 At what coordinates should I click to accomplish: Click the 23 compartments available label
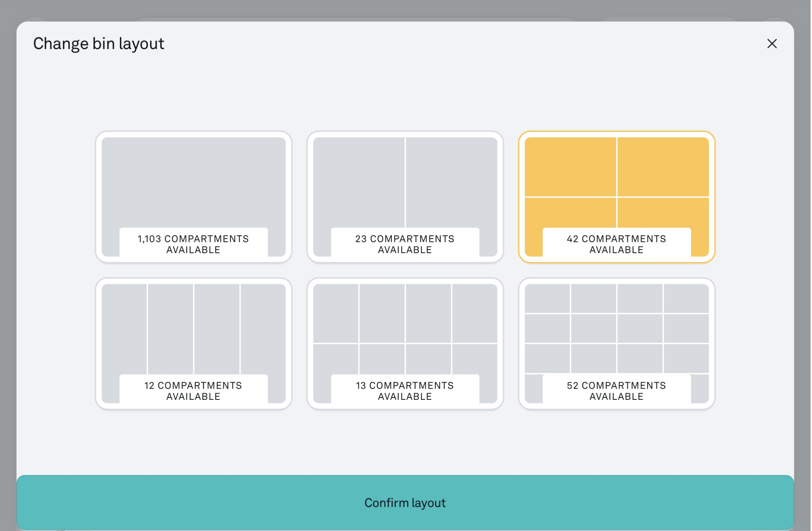pos(405,244)
